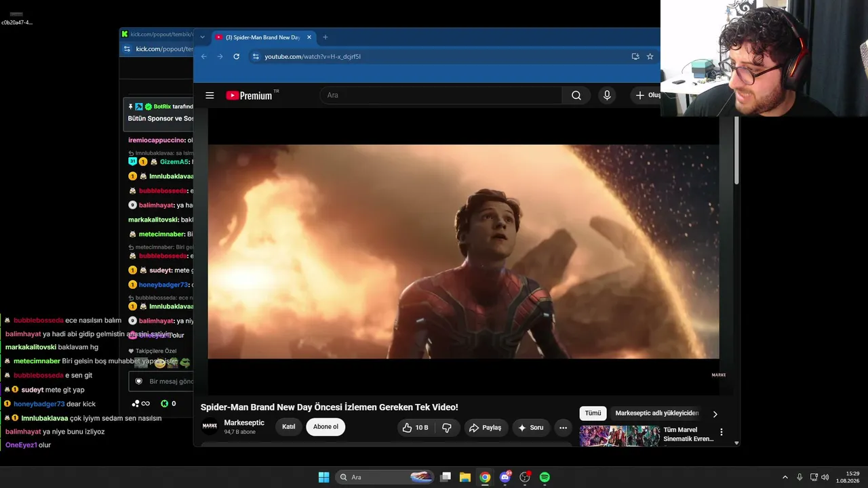The height and width of the screenshot is (488, 868).
Task: Click the install app icon in address bar
Action: pyautogui.click(x=635, y=56)
